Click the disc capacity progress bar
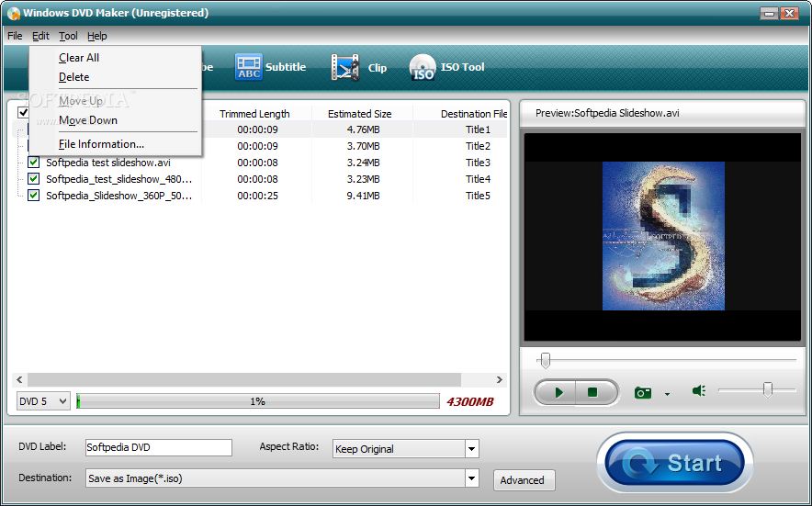Image resolution: width=812 pixels, height=506 pixels. pos(258,401)
